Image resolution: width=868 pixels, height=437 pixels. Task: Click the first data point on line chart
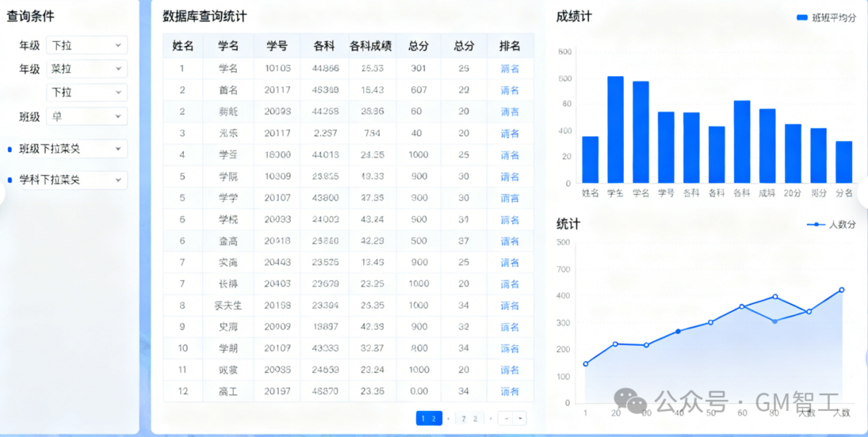(x=586, y=364)
